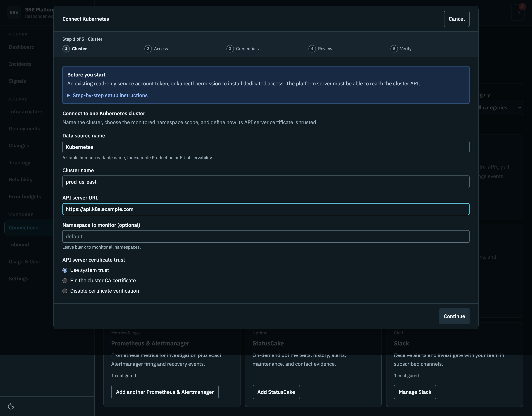
Task: Click the StatusCake card title
Action: 268,343
